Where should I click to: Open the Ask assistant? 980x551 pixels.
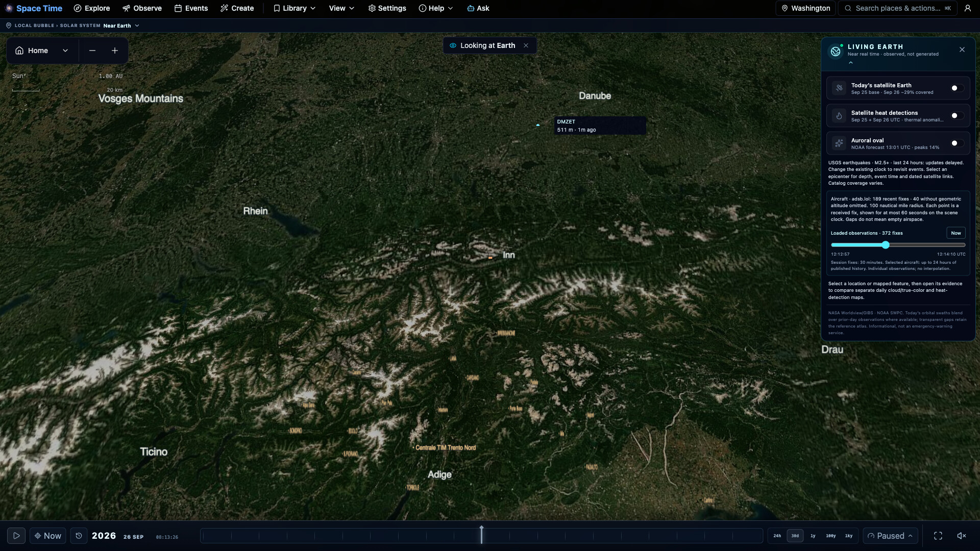click(478, 8)
